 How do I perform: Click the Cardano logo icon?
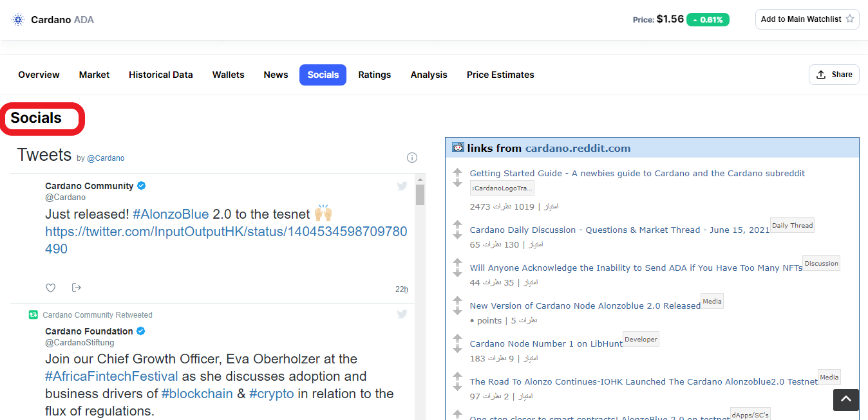(18, 19)
